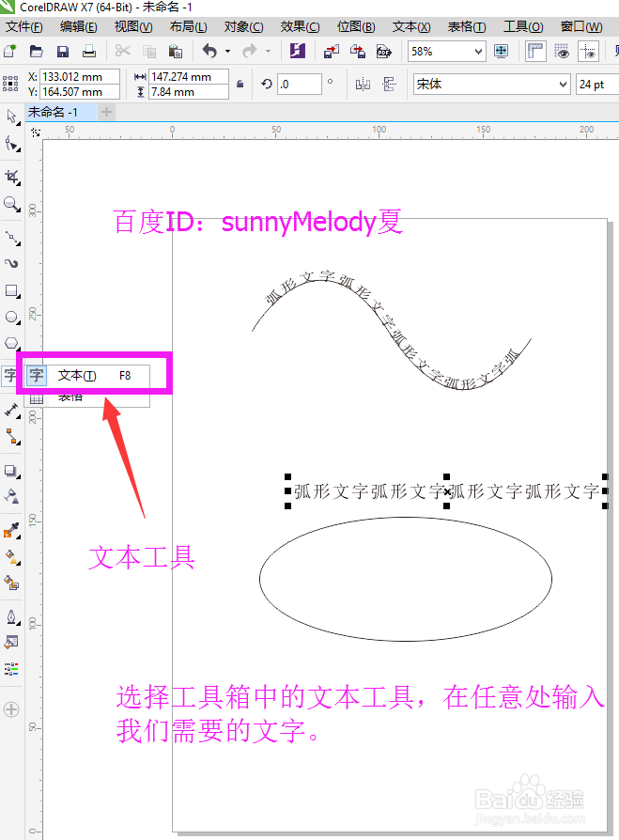Expand the redo history dropdown arrow

pyautogui.click(x=268, y=52)
